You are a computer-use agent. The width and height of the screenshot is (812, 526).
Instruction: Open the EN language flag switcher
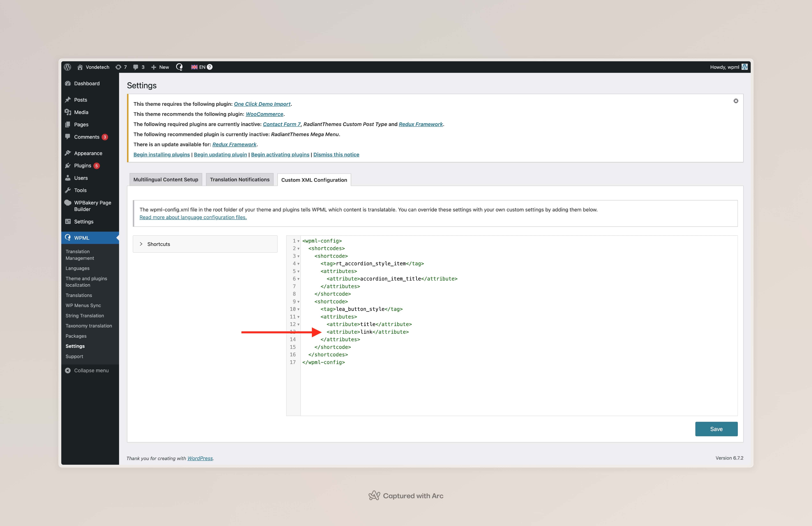coord(198,67)
